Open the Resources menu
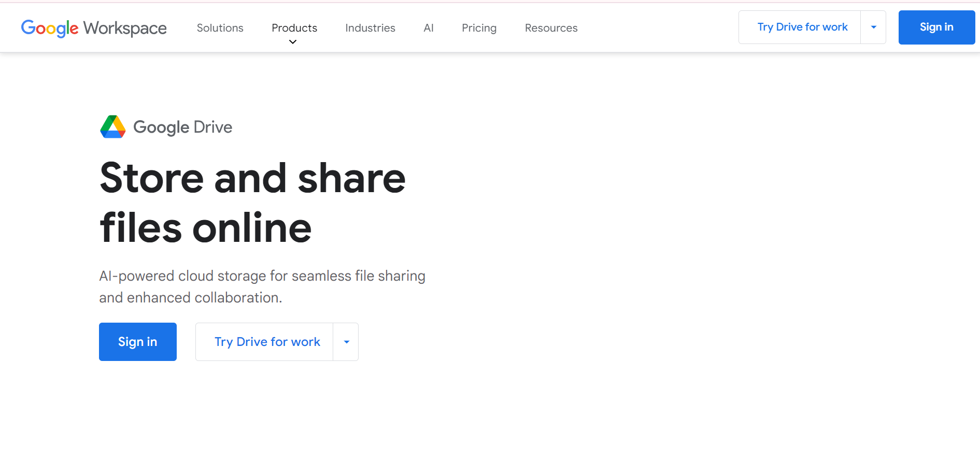This screenshot has height=463, width=980. pyautogui.click(x=551, y=28)
